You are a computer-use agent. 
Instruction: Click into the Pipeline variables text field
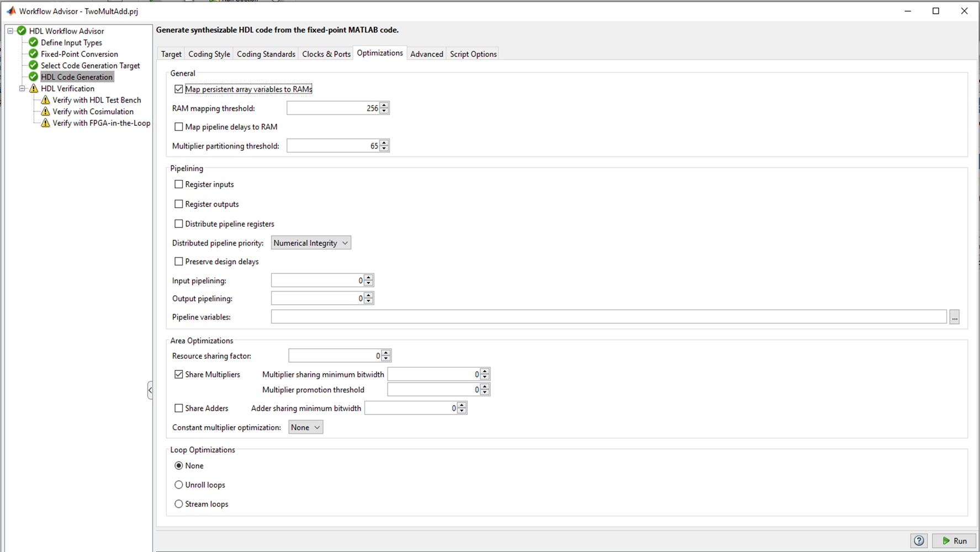click(608, 317)
